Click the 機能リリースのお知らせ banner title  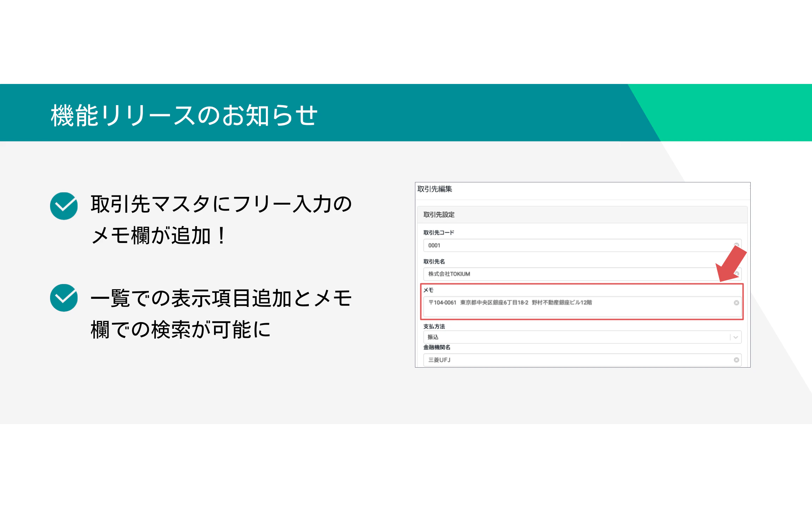click(184, 115)
